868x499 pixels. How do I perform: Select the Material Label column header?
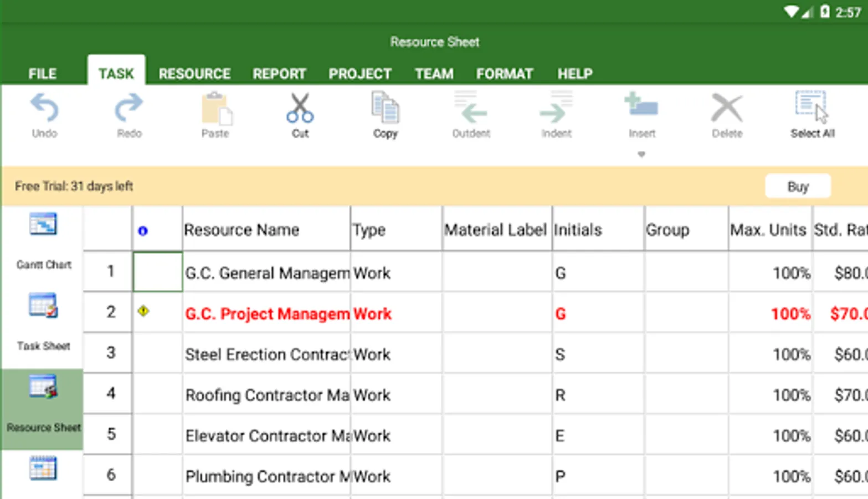tap(497, 229)
